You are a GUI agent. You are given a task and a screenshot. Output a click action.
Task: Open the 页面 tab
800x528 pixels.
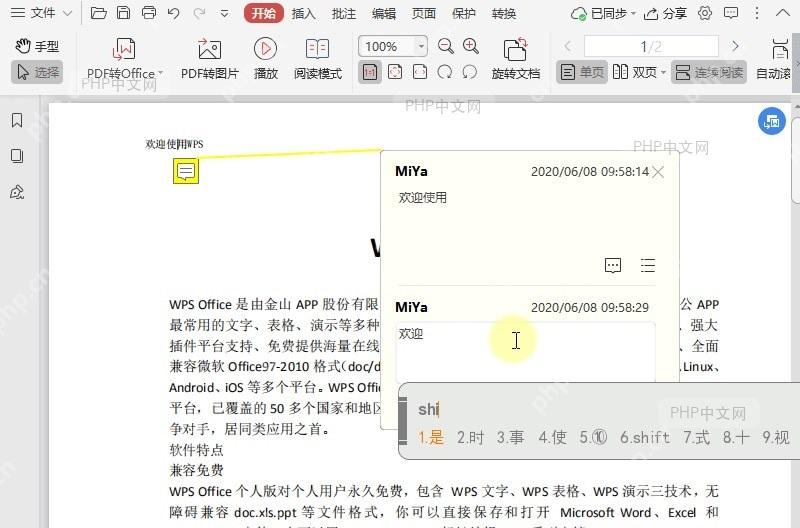[423, 14]
